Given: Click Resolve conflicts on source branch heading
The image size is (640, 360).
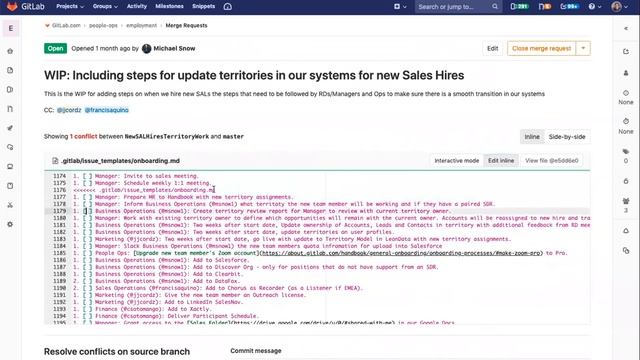Looking at the screenshot, I should 117,351.
